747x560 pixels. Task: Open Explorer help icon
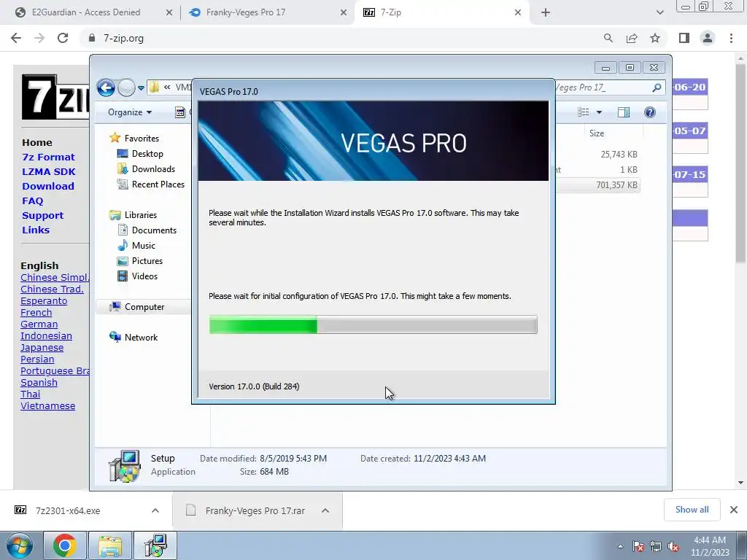(x=649, y=112)
